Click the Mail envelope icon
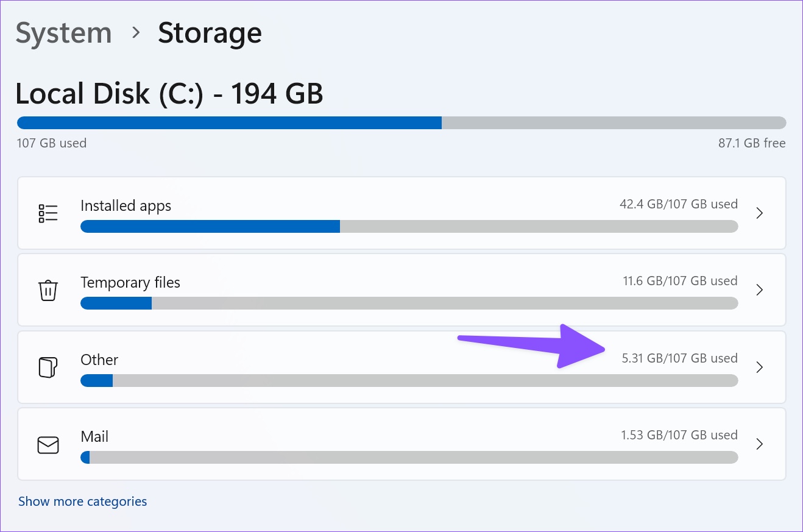Screen dimensions: 803x532 (x=48, y=445)
